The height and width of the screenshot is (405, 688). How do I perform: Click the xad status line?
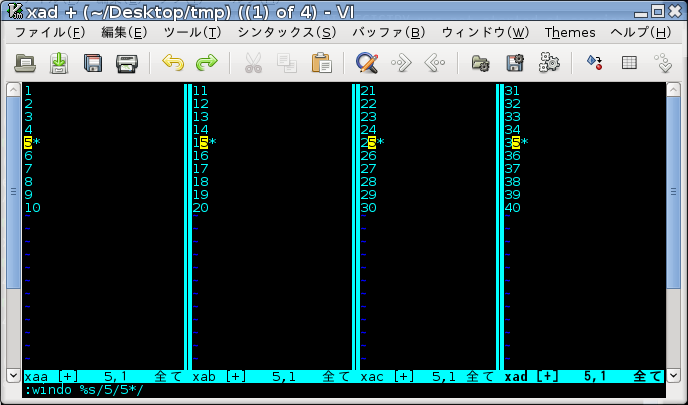coord(584,376)
